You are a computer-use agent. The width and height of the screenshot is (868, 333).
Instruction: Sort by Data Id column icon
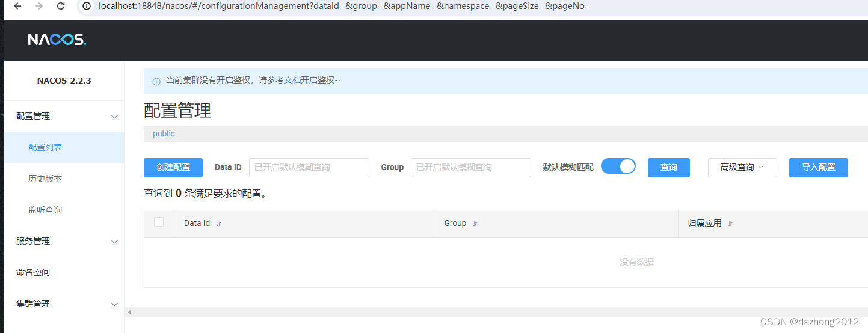pyautogui.click(x=219, y=224)
